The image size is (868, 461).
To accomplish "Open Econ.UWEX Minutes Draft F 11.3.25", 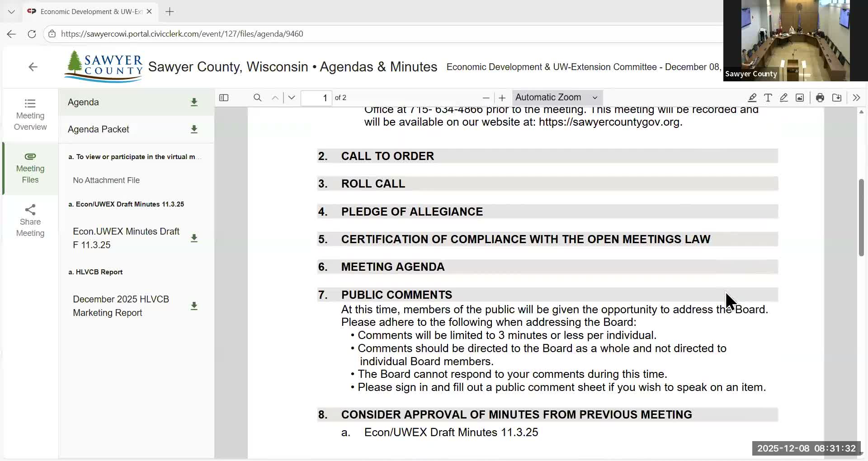I will click(x=126, y=238).
